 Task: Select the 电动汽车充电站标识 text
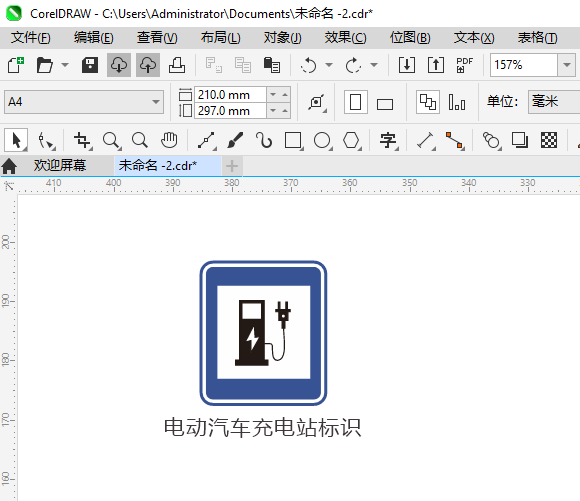pos(262,428)
